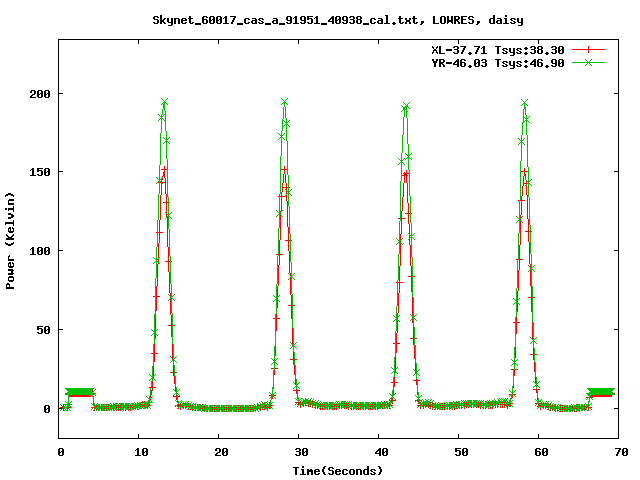Click the x-axis tick label 40
Image resolution: width=640 pixels, height=480 pixels.
[381, 452]
